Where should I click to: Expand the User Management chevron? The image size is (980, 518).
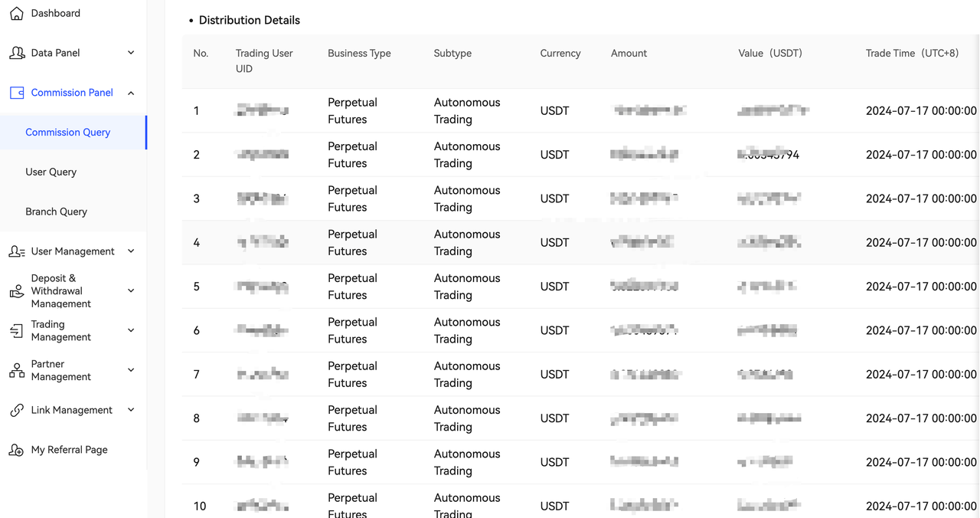point(131,251)
